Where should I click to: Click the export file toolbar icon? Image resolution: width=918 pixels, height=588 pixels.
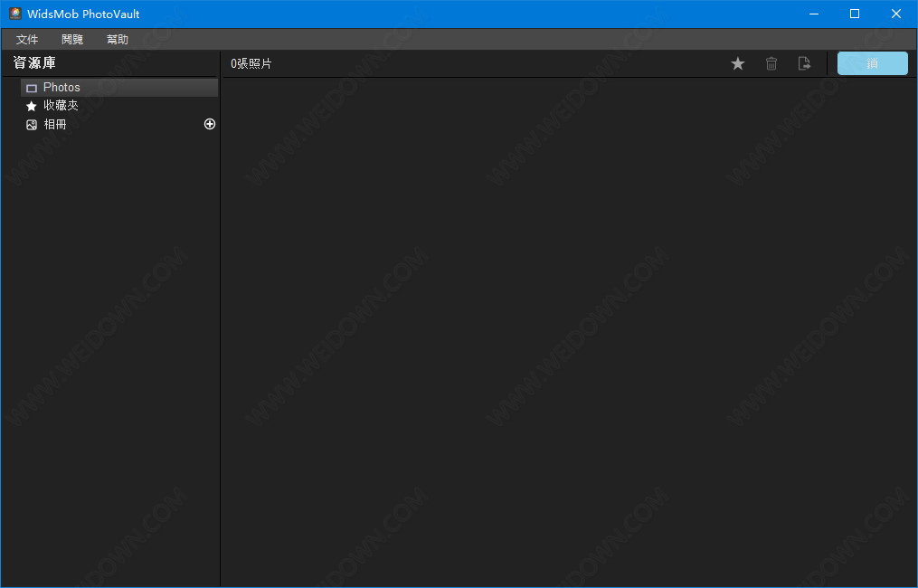click(804, 64)
